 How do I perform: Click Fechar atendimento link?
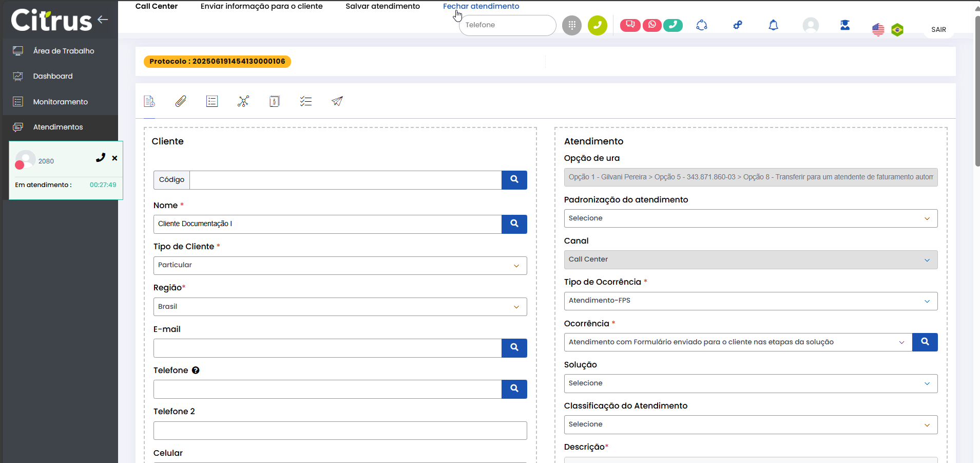tap(481, 6)
